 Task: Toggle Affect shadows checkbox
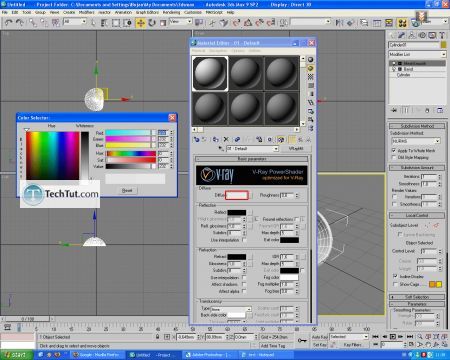coord(244,284)
